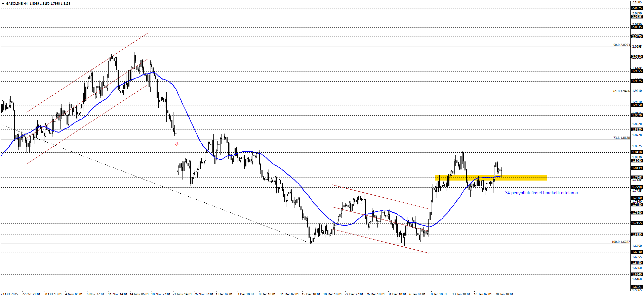Click the 2.0110 price level label
The image size is (644, 298).
(637, 57)
